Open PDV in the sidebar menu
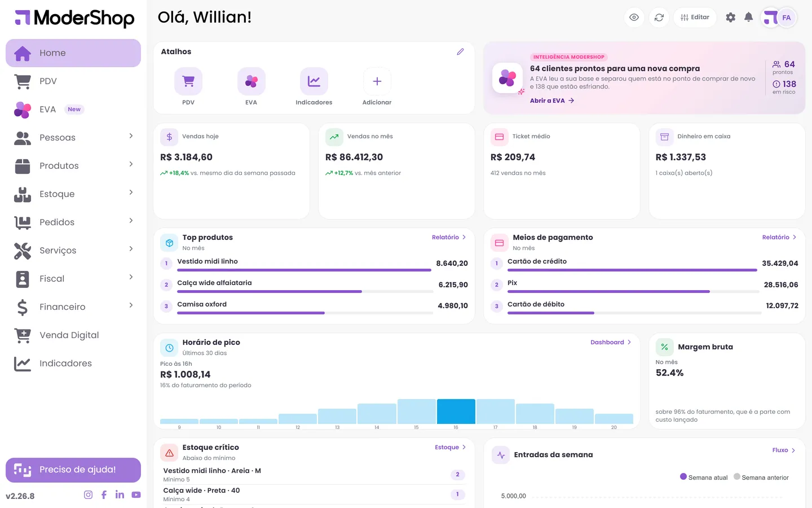This screenshot has height=508, width=812. [x=73, y=81]
